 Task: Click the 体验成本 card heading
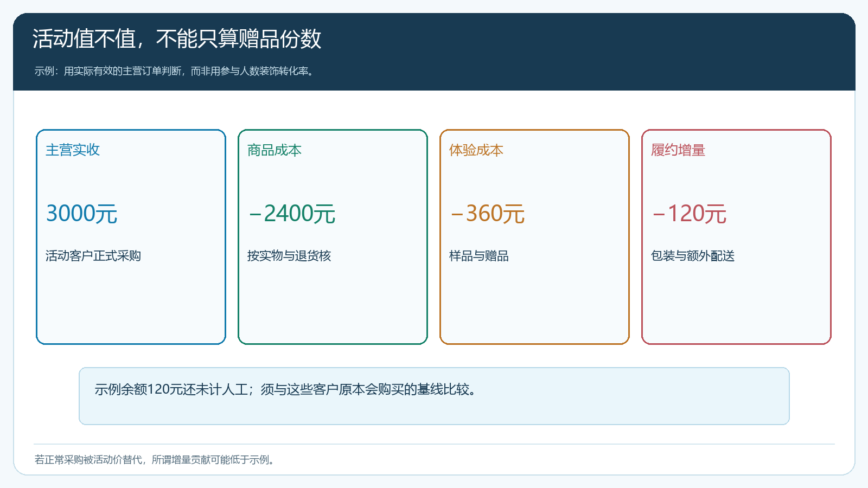click(476, 150)
